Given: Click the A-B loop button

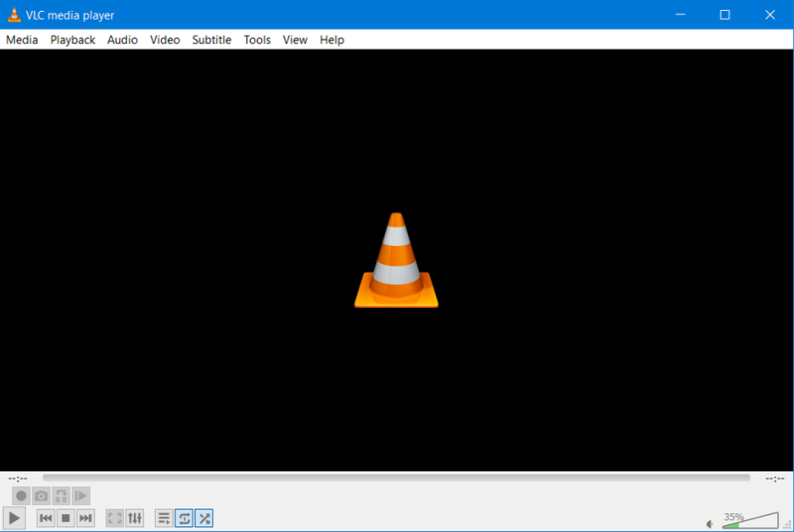Looking at the screenshot, I should tap(61, 495).
